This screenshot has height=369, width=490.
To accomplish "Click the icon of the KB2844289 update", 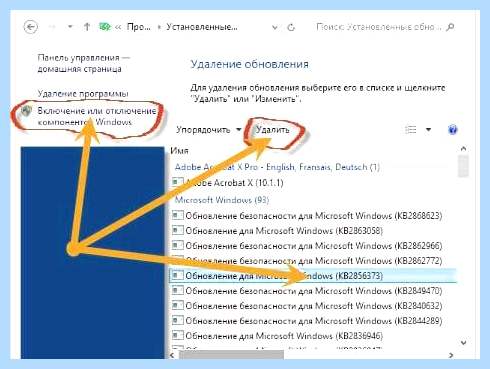I will pyautogui.click(x=177, y=320).
